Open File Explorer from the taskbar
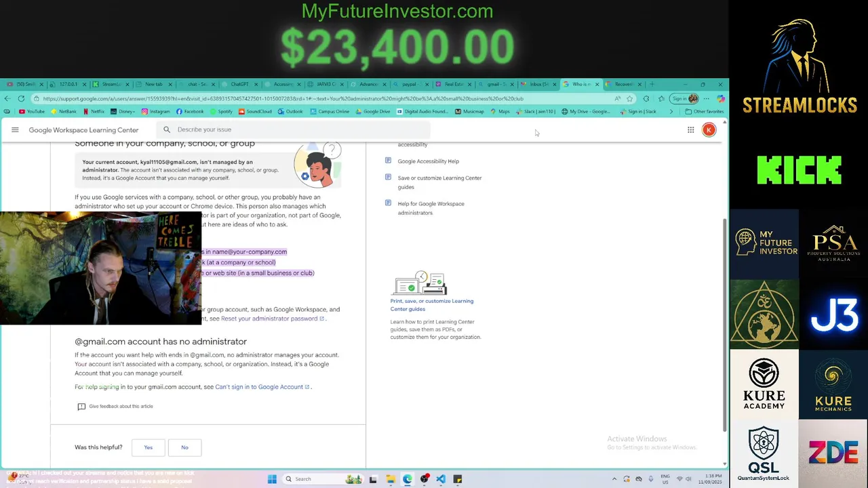 [390, 479]
